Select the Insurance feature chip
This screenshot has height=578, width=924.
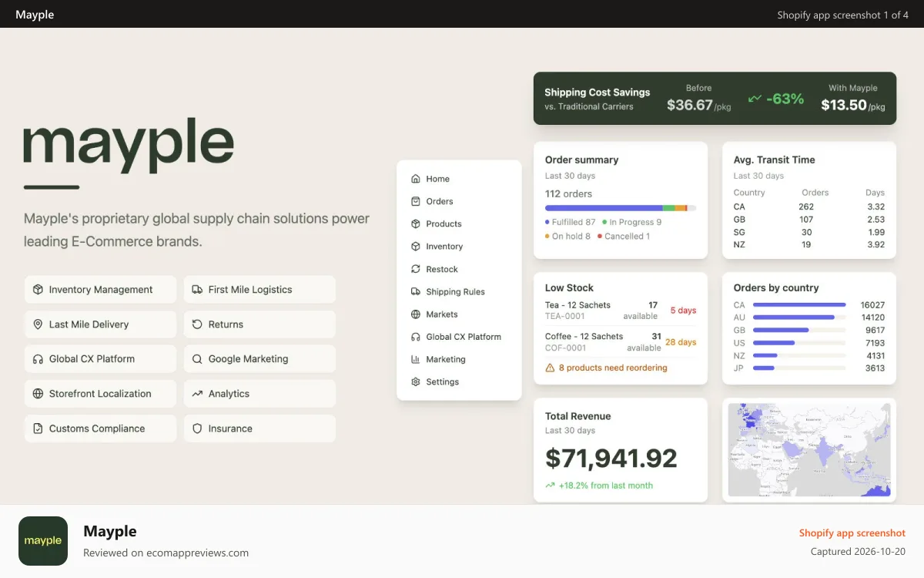click(259, 428)
